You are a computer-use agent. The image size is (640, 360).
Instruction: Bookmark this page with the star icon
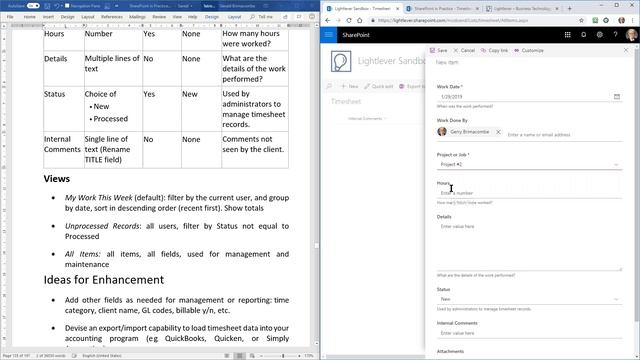[581, 20]
